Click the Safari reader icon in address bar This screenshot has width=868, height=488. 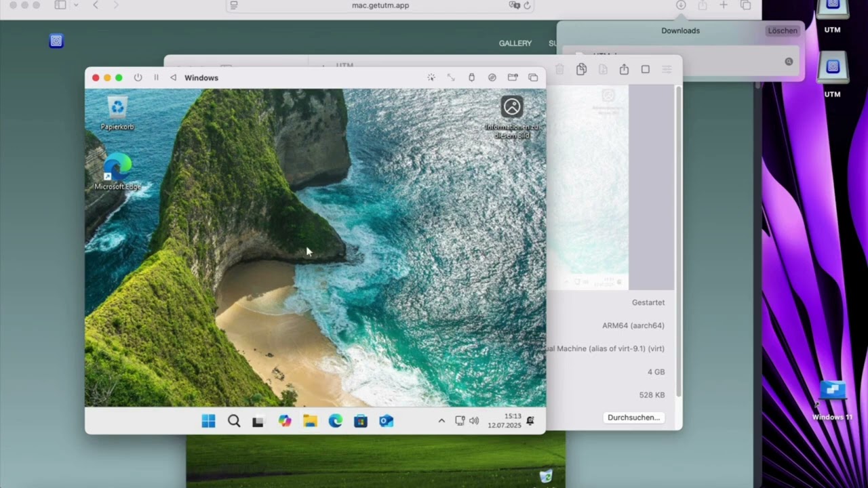(234, 5)
